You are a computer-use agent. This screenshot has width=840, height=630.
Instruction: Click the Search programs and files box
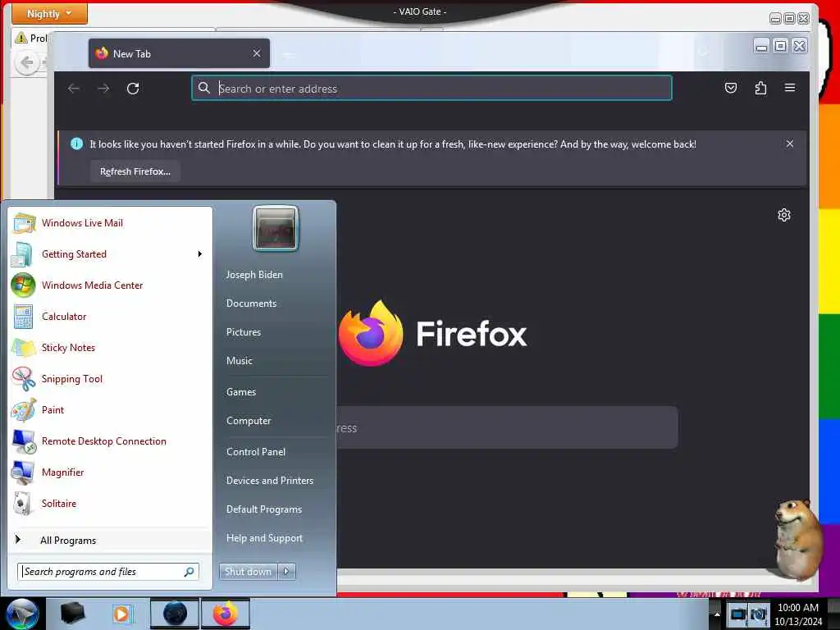click(x=107, y=572)
